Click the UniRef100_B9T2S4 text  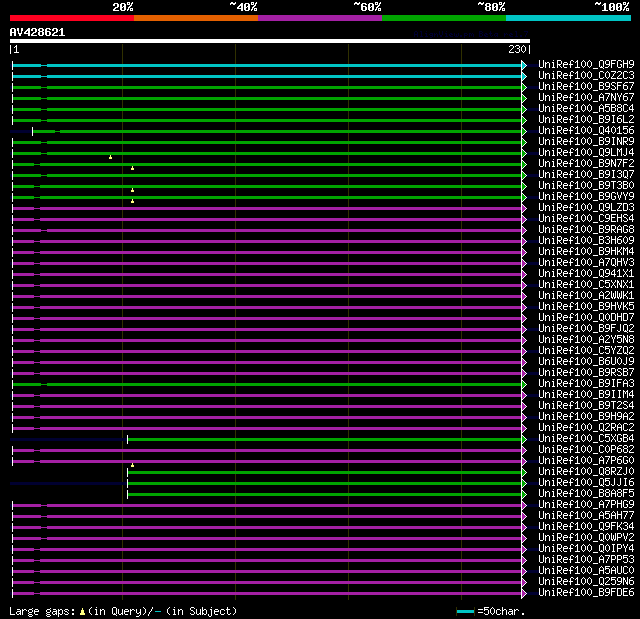point(586,406)
